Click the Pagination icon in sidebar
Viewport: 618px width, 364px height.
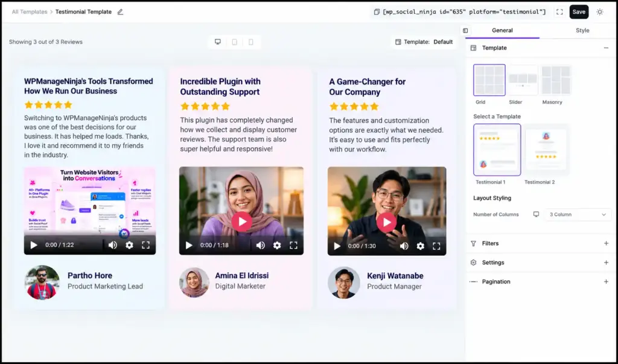point(473,281)
